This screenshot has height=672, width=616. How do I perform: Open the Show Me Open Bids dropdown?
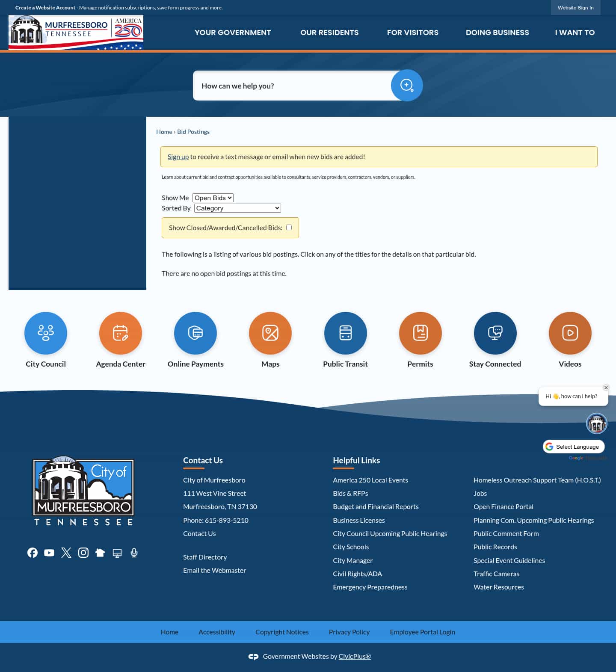[213, 198]
